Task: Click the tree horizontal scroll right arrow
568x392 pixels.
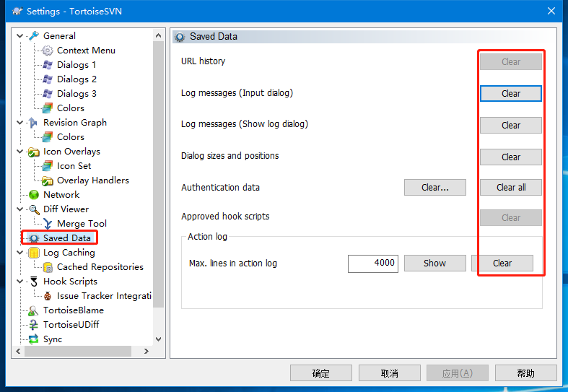Action: tap(146, 351)
